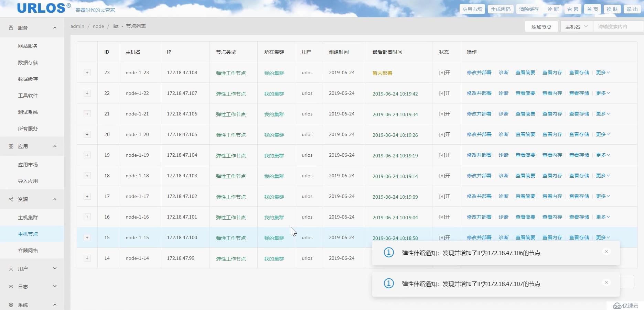This screenshot has width=644, height=310.
Task: Collapse the 服务 menu chevron
Action: [55, 27]
